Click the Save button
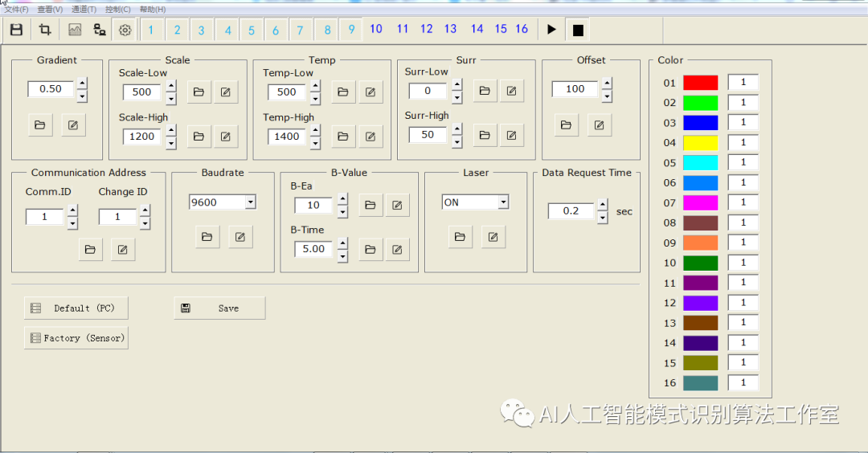868x453 pixels. [219, 308]
